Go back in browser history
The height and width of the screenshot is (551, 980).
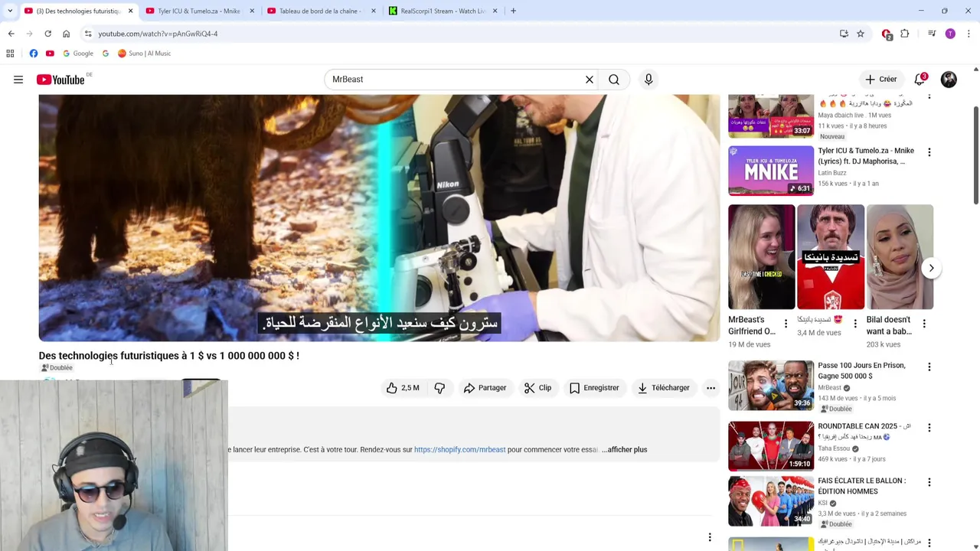[11, 34]
